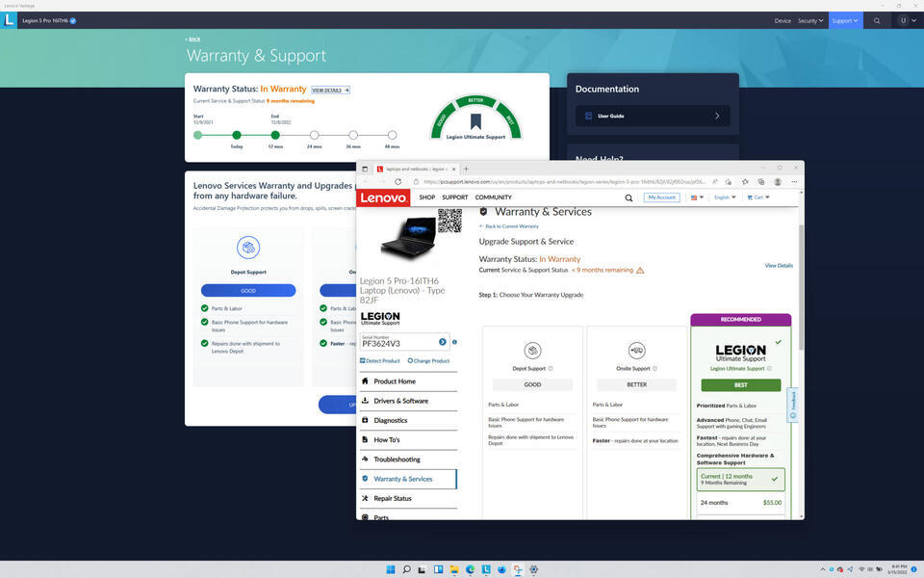Open Windows taskbar search
Image resolution: width=924 pixels, height=578 pixels.
406,569
